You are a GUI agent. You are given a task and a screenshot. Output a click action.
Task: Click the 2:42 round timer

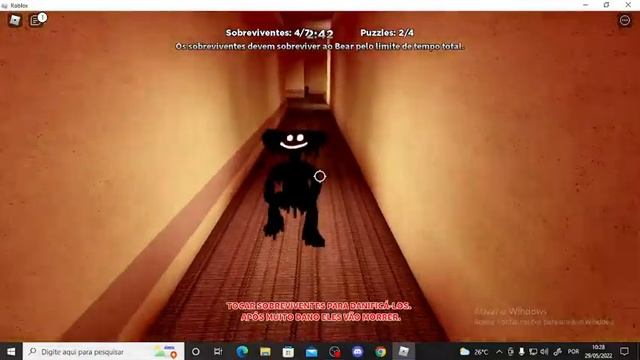pyautogui.click(x=320, y=34)
